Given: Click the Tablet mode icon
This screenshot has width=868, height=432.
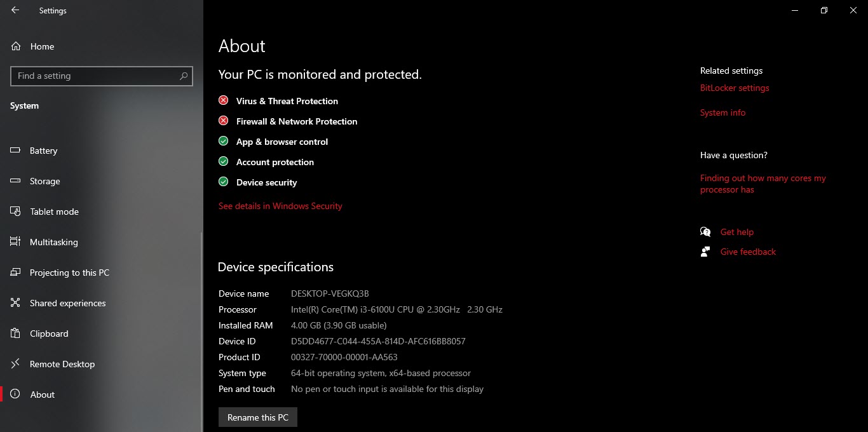Looking at the screenshot, I should (x=16, y=212).
